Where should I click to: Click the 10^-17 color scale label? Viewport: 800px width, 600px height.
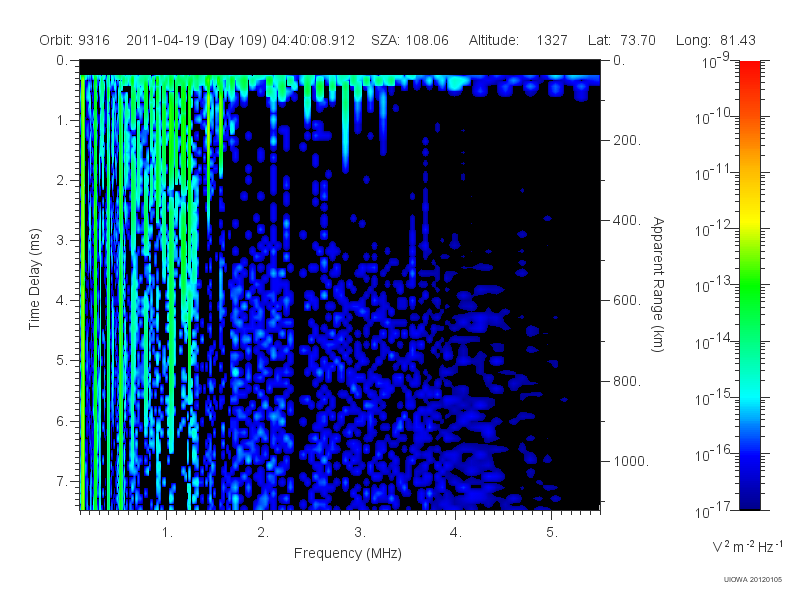pyautogui.click(x=713, y=509)
